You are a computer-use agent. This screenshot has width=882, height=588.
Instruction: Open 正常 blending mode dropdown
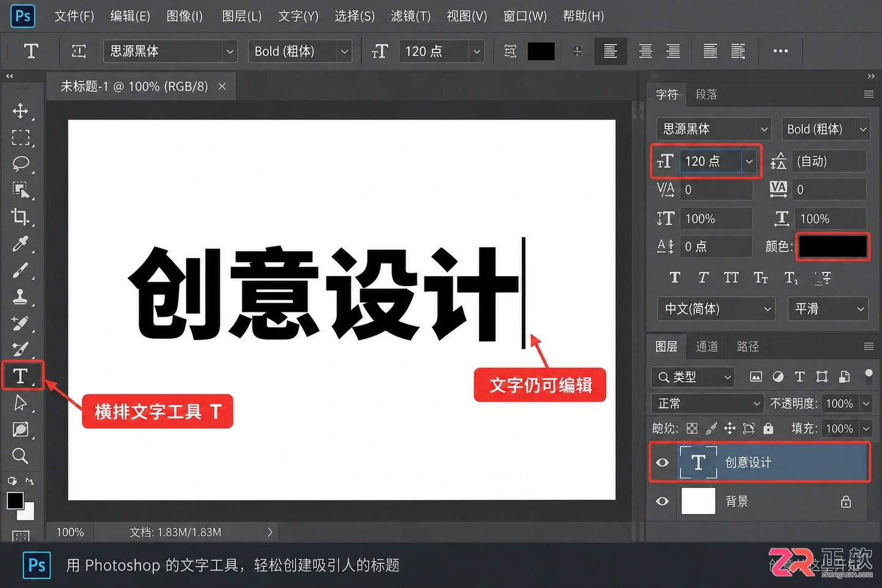(707, 404)
